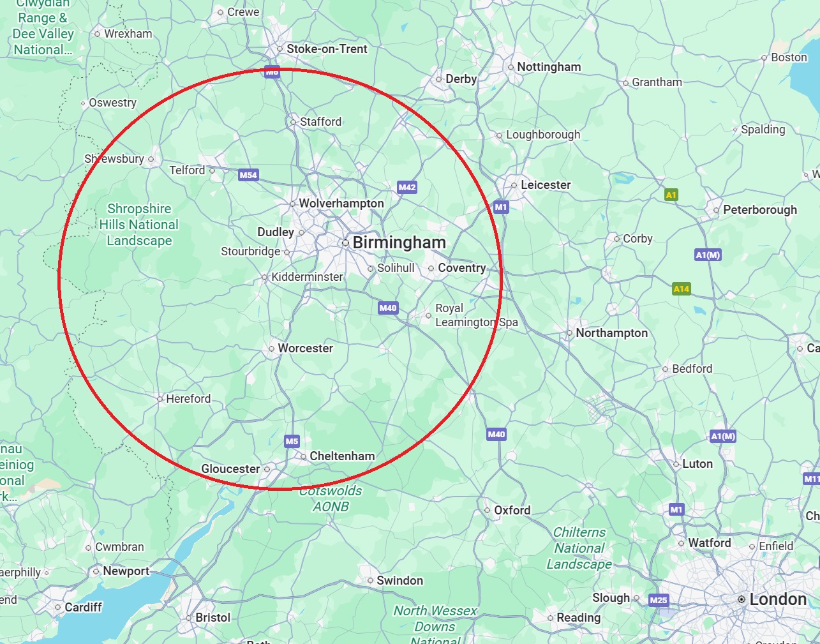This screenshot has height=644, width=820.
Task: Click the M54 motorway shield icon
Action: 248,175
